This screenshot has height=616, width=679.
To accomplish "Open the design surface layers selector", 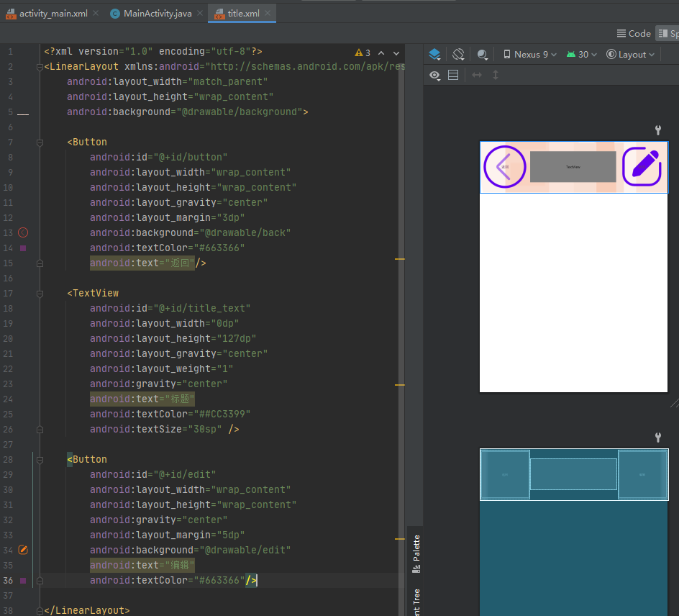I will tap(434, 55).
